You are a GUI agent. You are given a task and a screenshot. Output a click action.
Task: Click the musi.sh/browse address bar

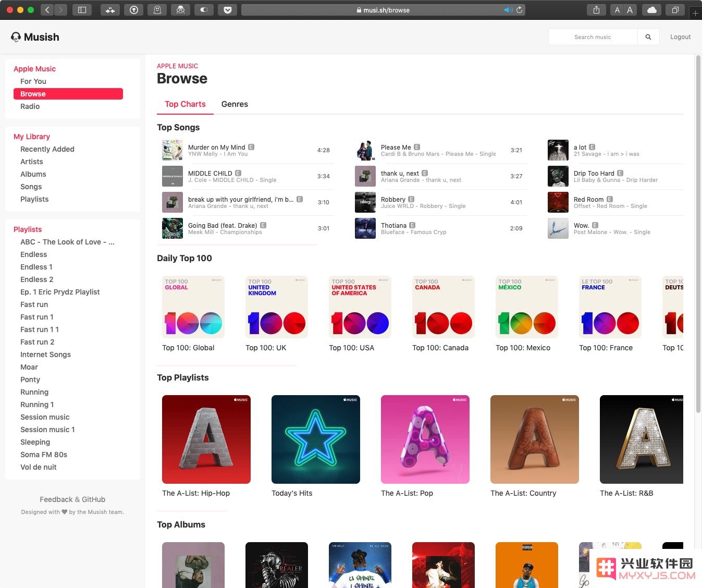tap(383, 10)
